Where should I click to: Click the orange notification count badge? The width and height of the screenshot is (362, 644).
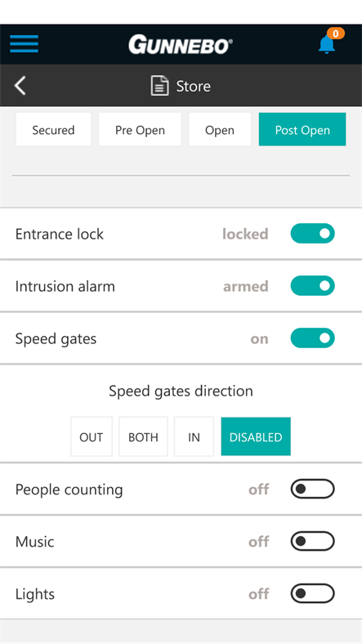point(336,34)
